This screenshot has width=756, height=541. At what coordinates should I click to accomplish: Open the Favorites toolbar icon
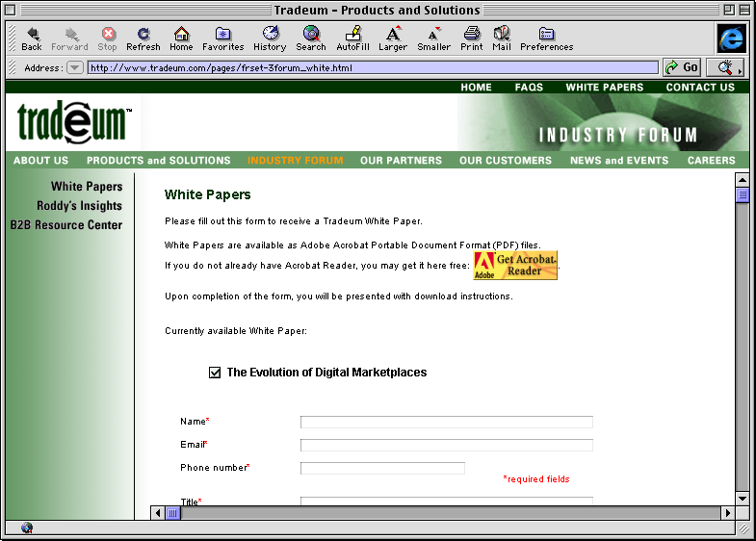[222, 39]
